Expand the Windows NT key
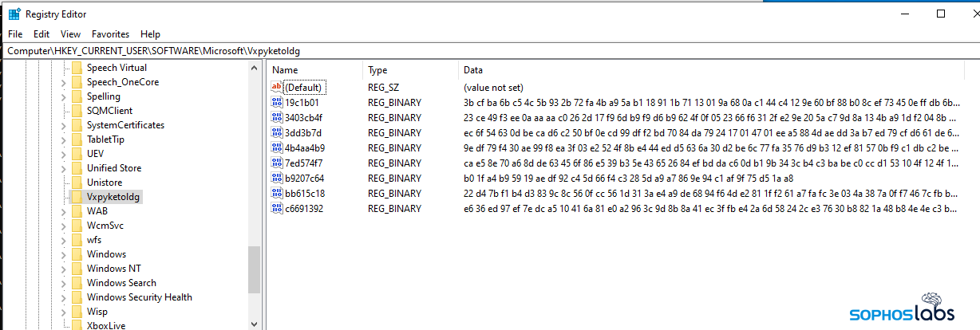 coord(64,269)
